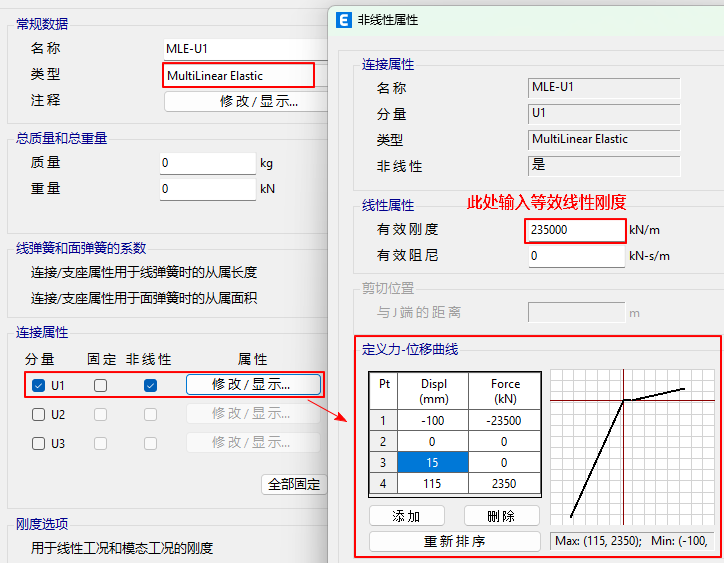This screenshot has width=724, height=563.
Task: Click the 重量 input field in kN
Action: 208,189
